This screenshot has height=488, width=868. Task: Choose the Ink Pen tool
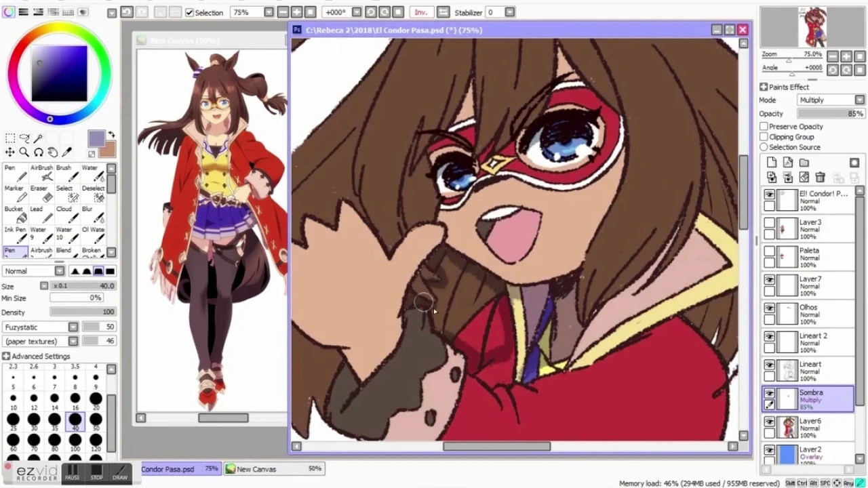[15, 235]
